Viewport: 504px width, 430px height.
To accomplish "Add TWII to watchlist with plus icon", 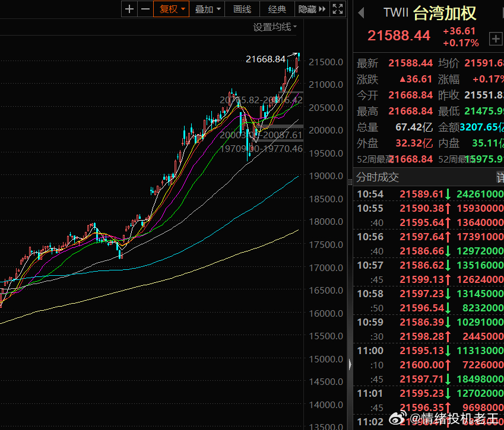I will pos(495,39).
